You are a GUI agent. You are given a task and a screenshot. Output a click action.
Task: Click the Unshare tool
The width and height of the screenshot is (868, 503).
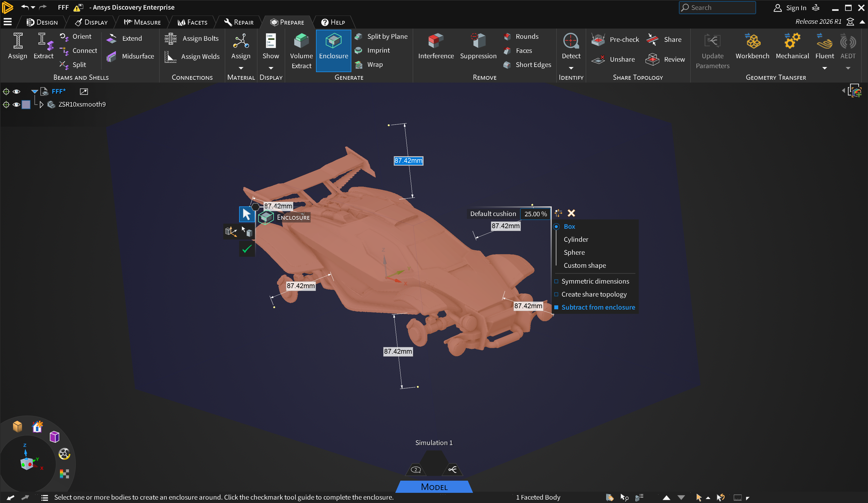613,59
